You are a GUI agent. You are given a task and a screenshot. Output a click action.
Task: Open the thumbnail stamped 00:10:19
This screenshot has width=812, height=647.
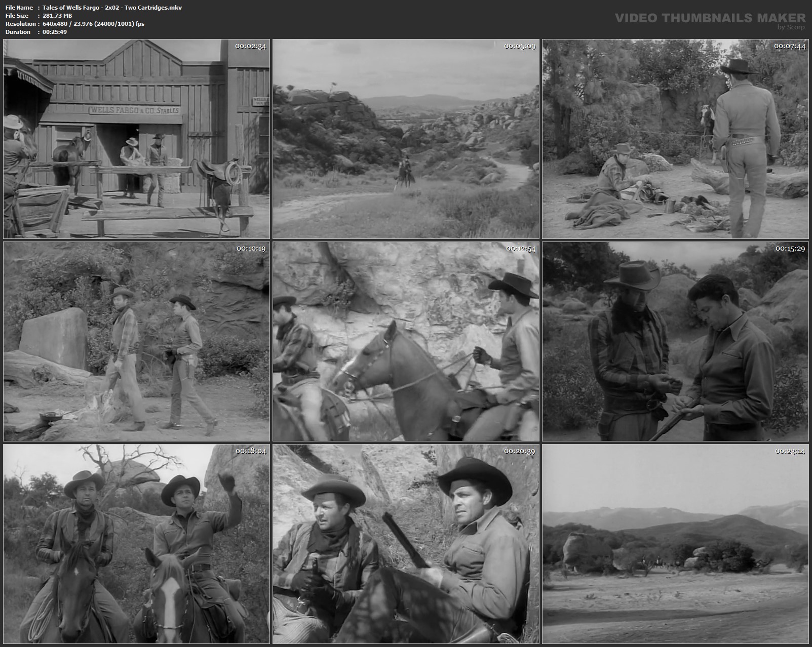pos(136,341)
